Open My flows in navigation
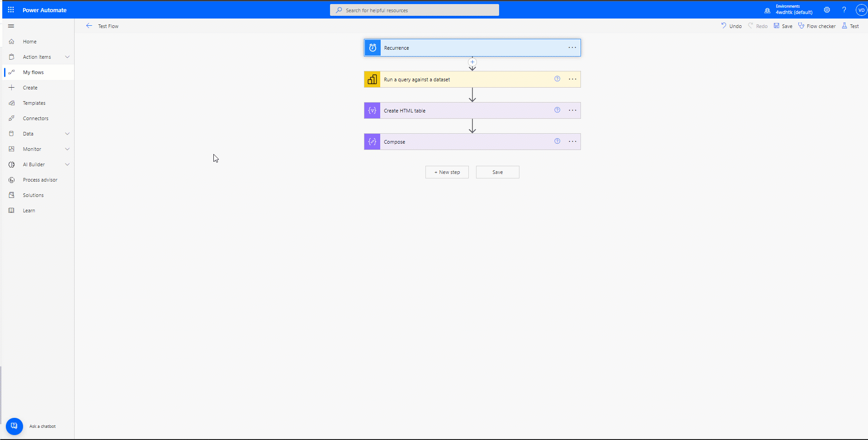The image size is (868, 440). pos(33,72)
